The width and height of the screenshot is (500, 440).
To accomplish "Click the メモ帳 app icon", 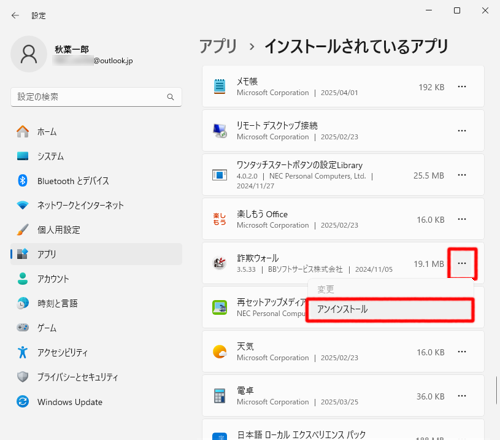I will coord(219,86).
